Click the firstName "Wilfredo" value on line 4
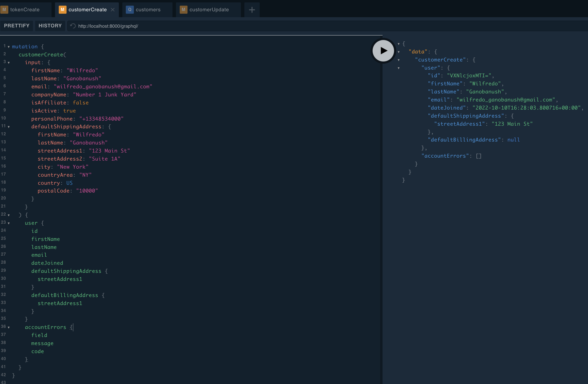588x384 pixels. [x=82, y=70]
